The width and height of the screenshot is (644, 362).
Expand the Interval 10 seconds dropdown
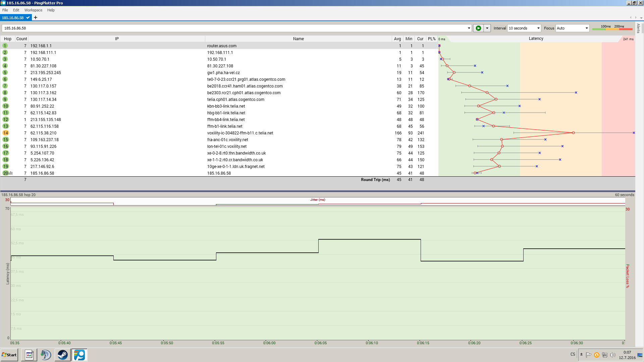click(x=538, y=28)
